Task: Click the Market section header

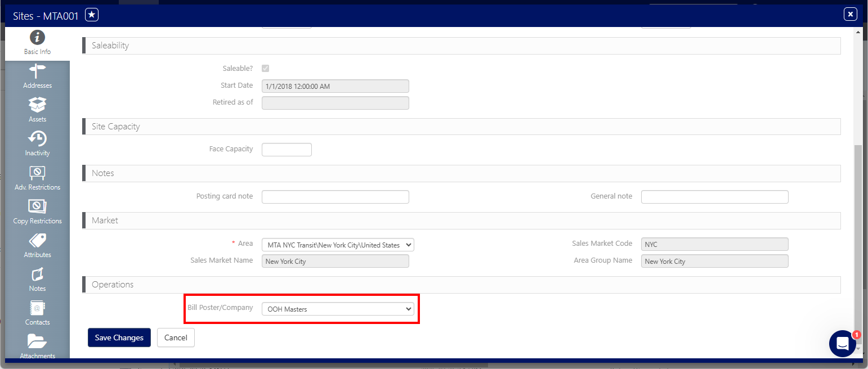Action: (x=462, y=220)
